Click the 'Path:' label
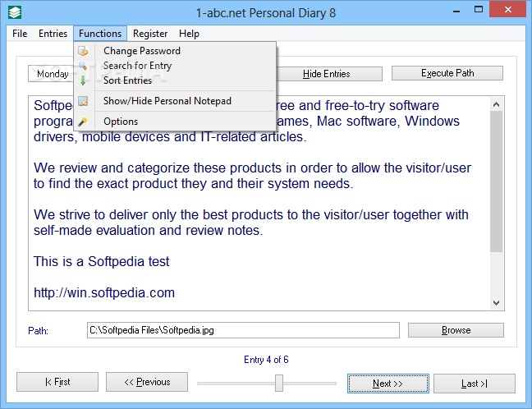 38,331
